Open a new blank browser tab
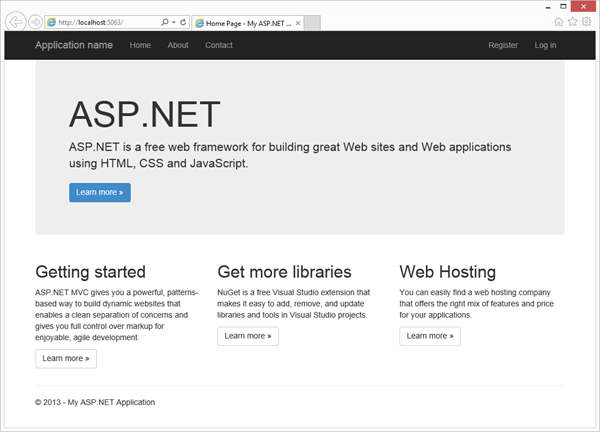600x432 pixels. tap(312, 21)
